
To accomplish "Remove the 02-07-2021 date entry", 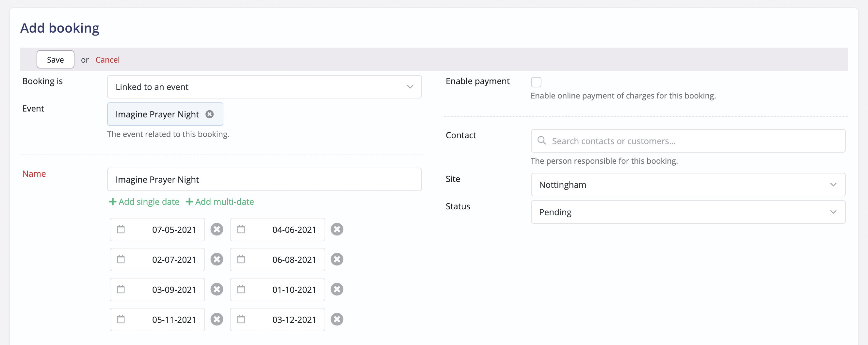I will click(x=217, y=259).
